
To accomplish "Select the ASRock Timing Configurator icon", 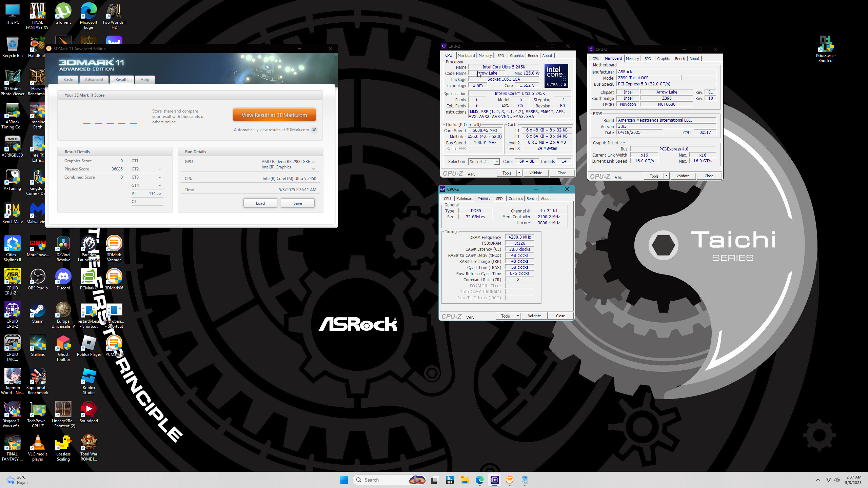I will [x=13, y=116].
